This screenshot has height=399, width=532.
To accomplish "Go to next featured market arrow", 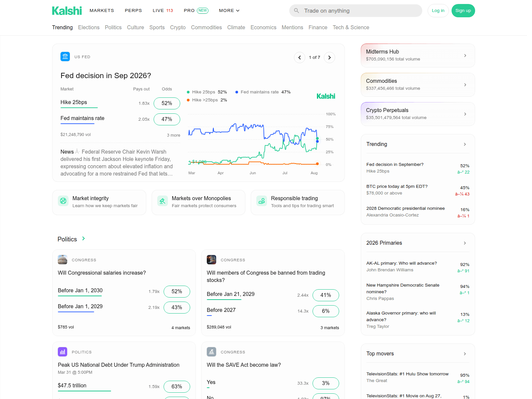I will 330,58.
